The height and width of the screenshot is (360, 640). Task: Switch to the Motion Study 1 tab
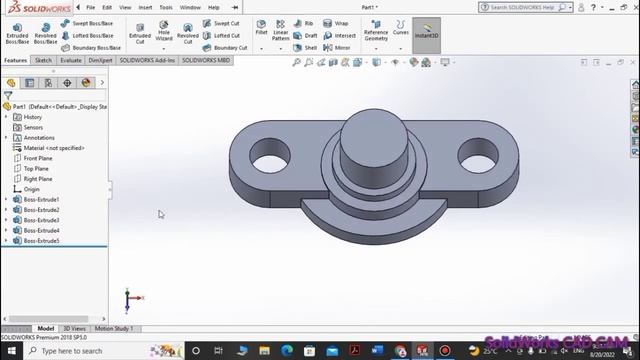tap(114, 329)
